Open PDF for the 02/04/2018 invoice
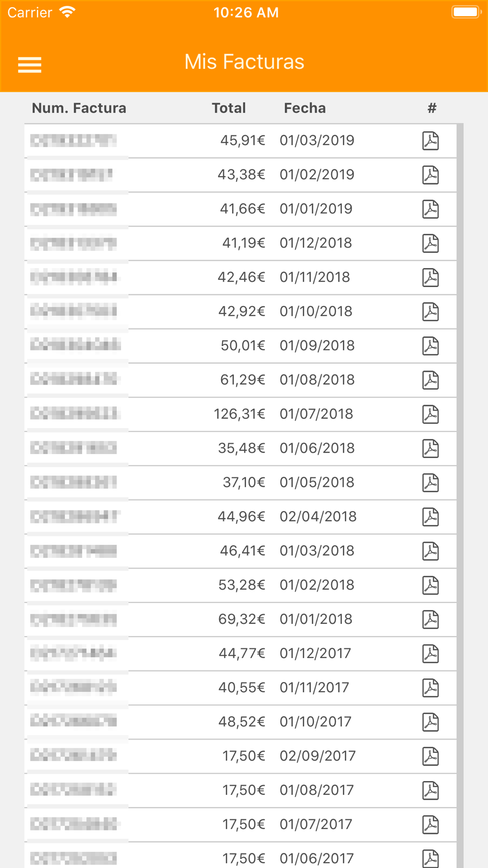This screenshot has width=488, height=868. [430, 517]
